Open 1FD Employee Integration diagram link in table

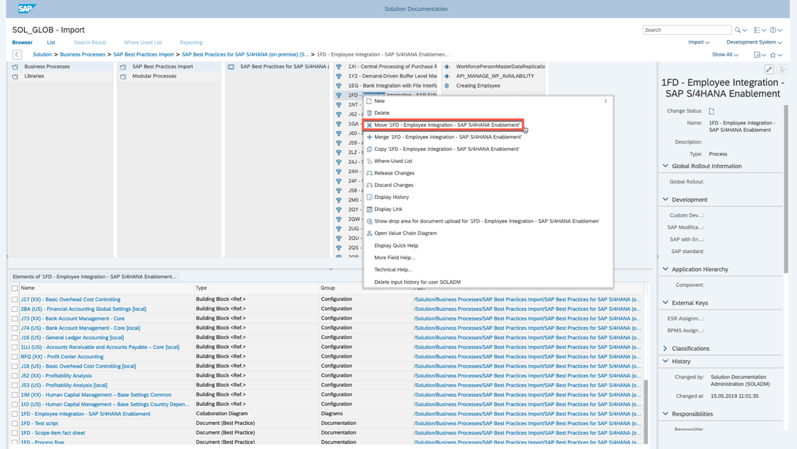tap(85, 414)
